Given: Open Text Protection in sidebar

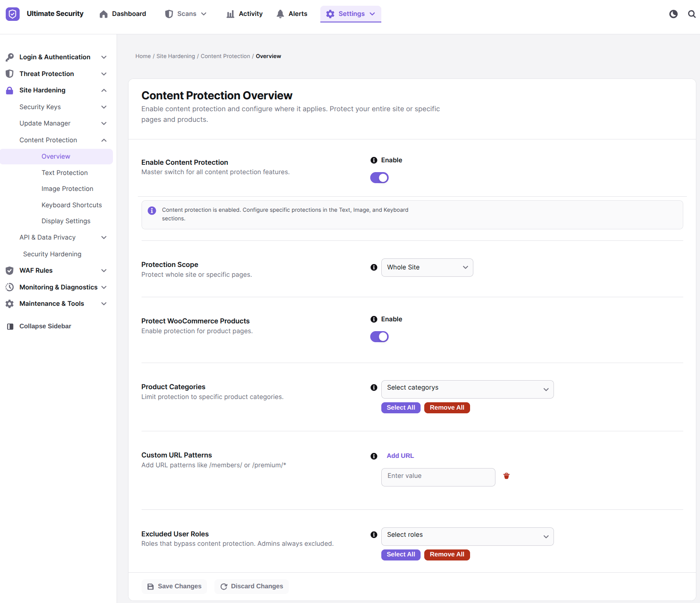Looking at the screenshot, I should pyautogui.click(x=65, y=173).
